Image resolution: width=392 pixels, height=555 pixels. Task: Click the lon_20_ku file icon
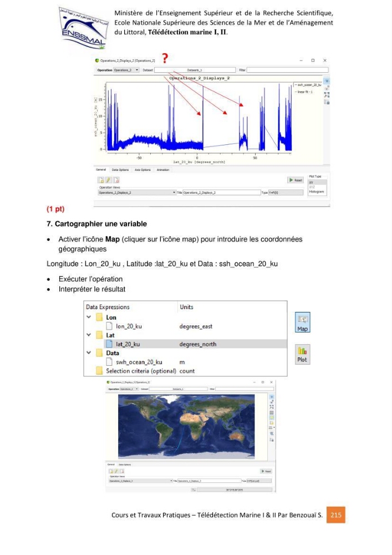pos(109,326)
